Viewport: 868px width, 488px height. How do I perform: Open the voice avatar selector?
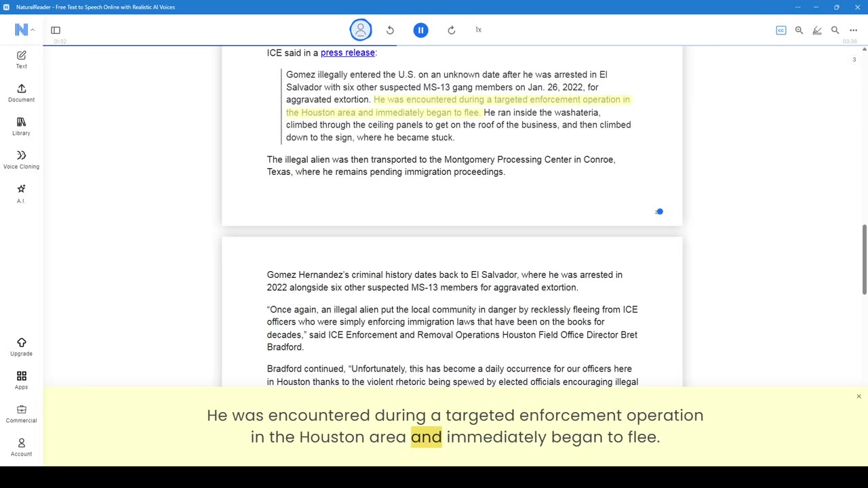[x=361, y=30]
